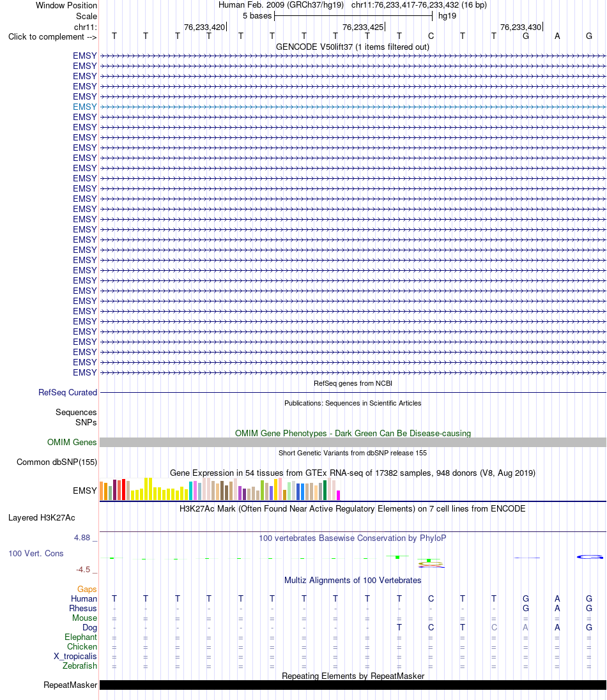Click the 'X_tropicalis' alignment row label
The width and height of the screenshot is (607, 700).
pos(75,657)
